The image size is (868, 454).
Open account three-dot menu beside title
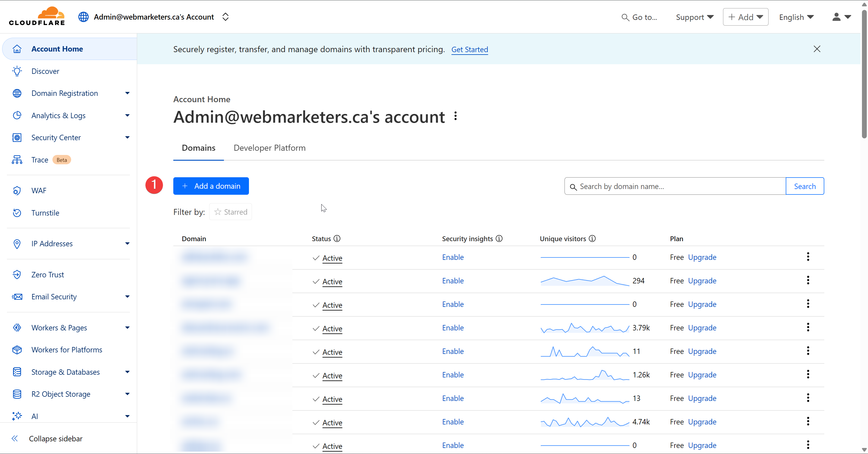click(455, 116)
